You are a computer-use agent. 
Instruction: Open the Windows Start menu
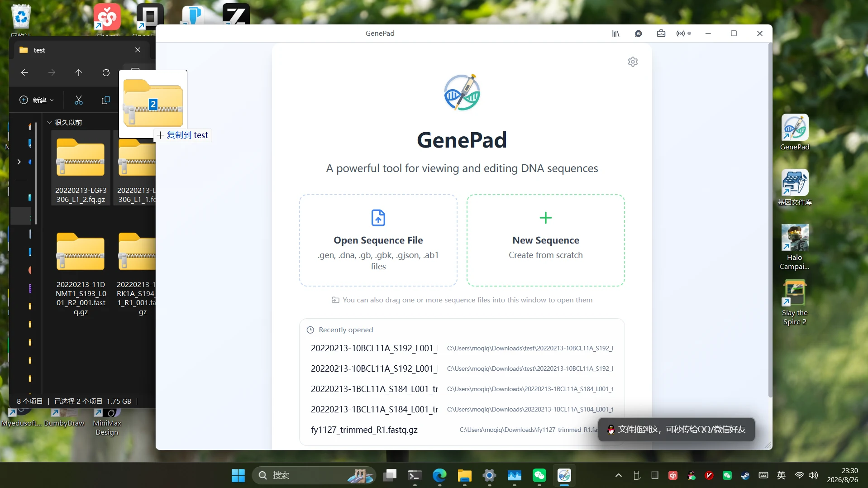238,475
